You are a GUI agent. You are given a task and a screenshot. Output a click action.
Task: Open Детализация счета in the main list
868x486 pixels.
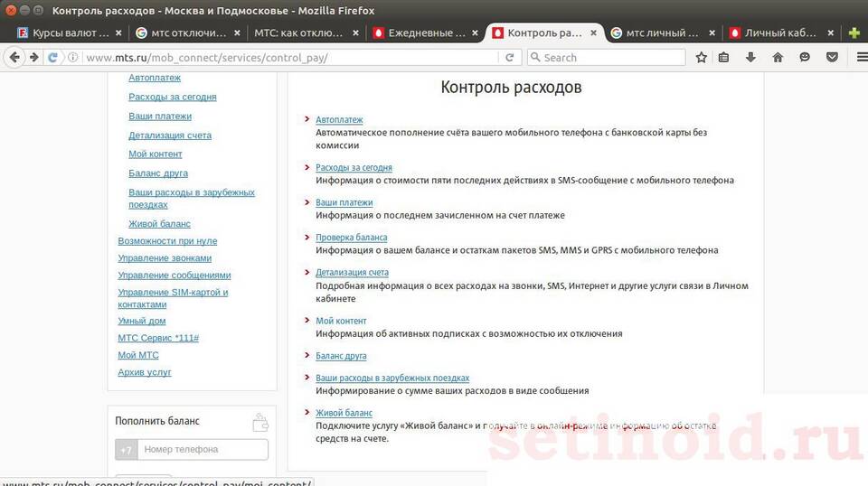point(352,273)
